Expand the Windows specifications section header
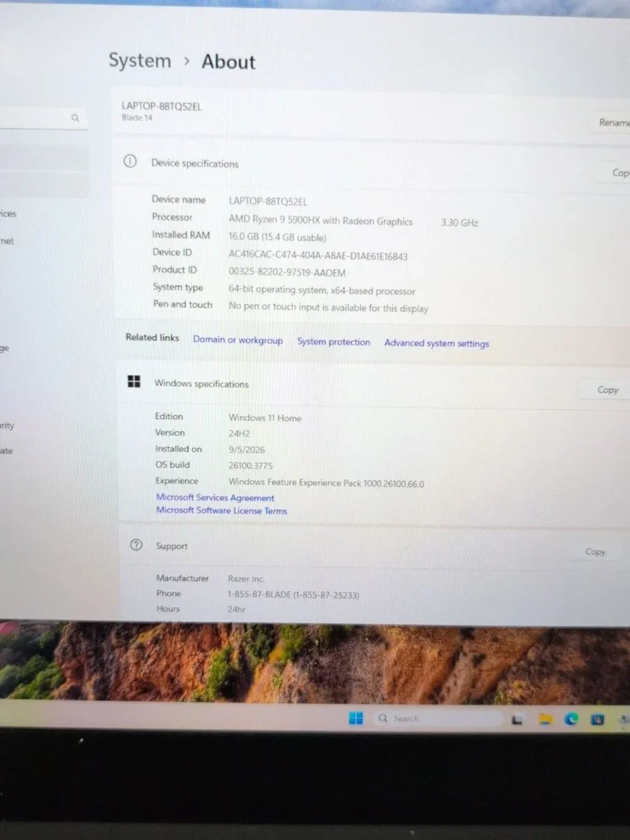This screenshot has width=630, height=840. [x=374, y=384]
